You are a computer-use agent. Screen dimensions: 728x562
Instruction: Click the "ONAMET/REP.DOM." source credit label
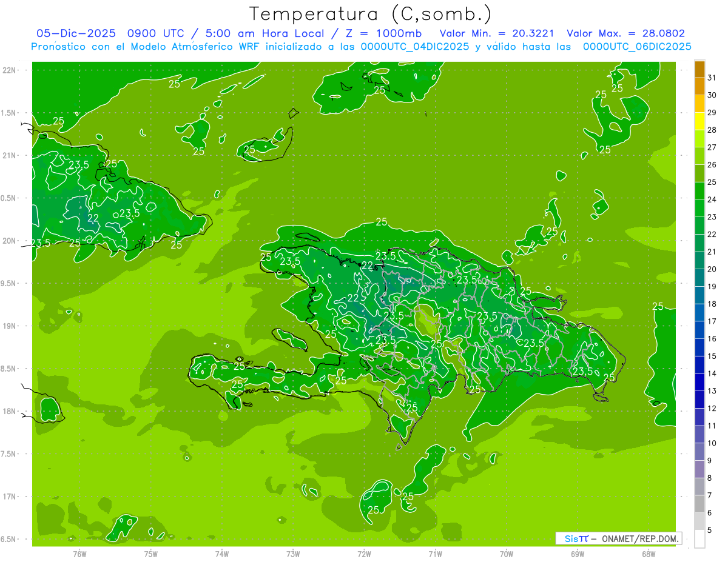coord(640,538)
